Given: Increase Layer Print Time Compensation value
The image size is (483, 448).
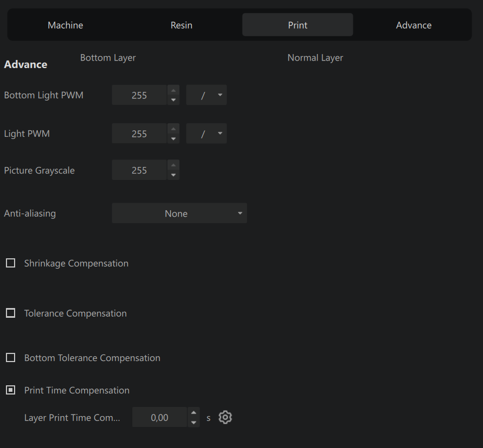Looking at the screenshot, I should (193, 412).
